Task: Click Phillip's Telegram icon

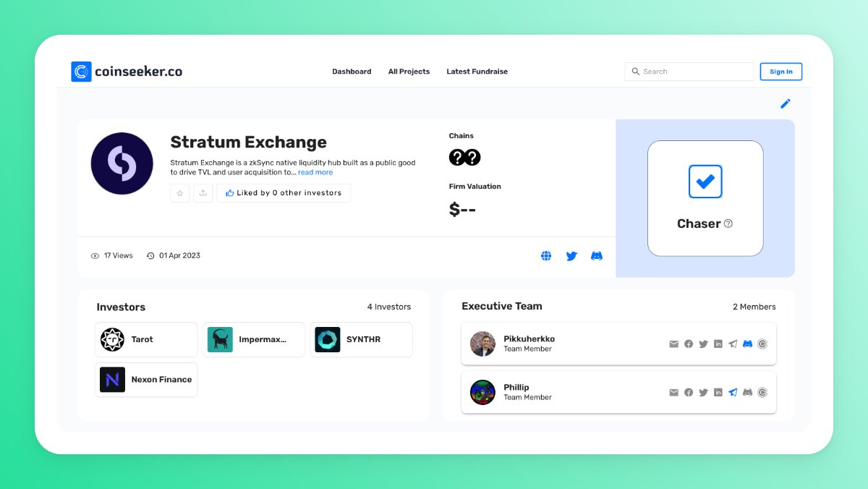Action: click(733, 393)
